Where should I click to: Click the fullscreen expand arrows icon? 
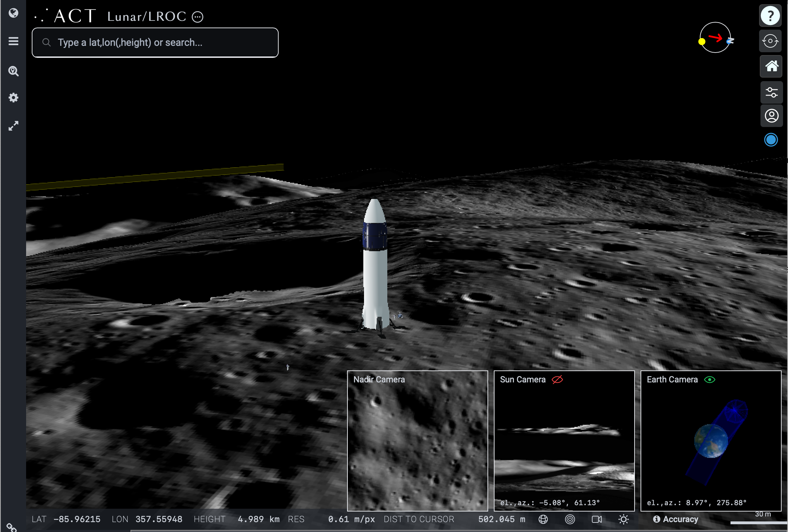point(13,126)
